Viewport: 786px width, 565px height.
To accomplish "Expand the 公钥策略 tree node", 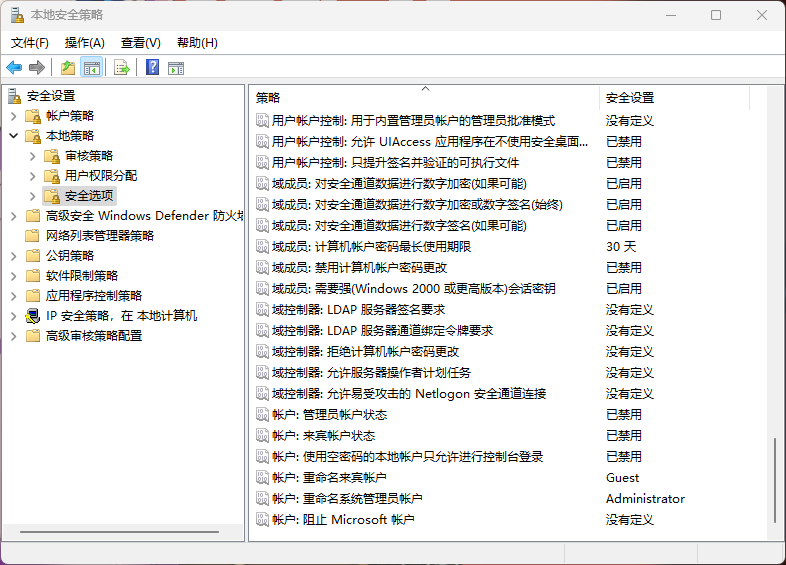I will point(14,256).
